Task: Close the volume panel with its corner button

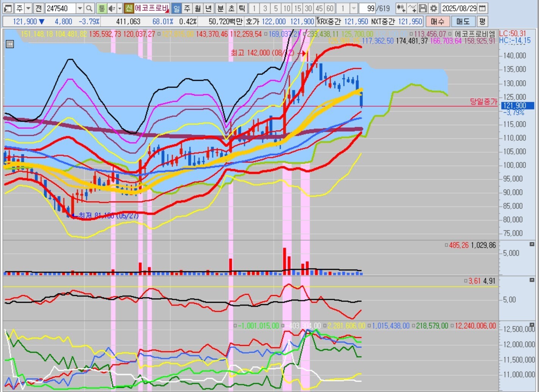Action: (532, 244)
